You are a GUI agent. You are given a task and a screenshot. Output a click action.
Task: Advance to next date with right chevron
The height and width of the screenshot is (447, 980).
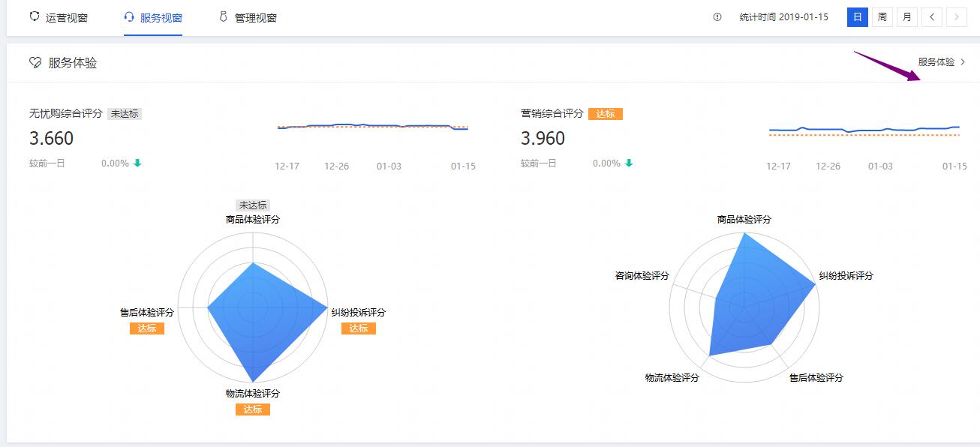[x=956, y=17]
